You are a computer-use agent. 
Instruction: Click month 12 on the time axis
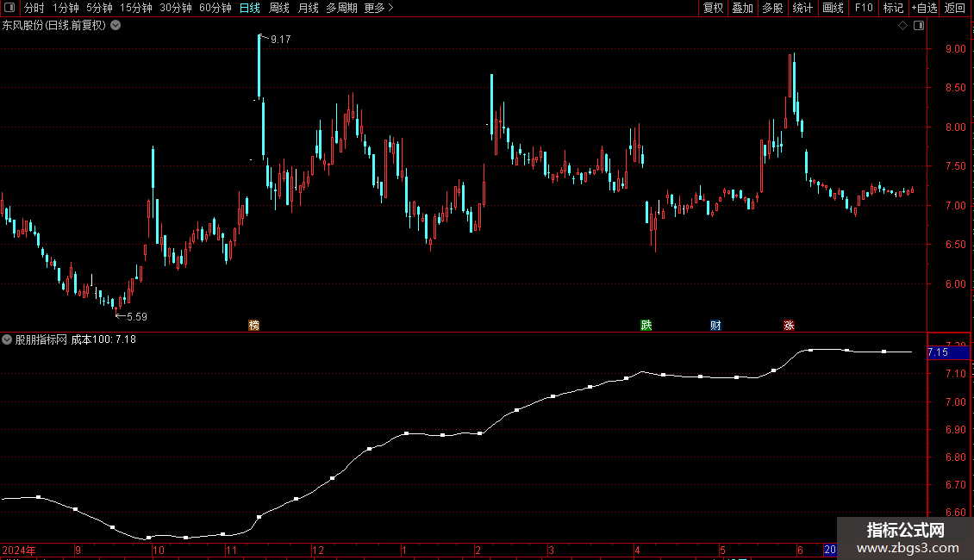318,550
